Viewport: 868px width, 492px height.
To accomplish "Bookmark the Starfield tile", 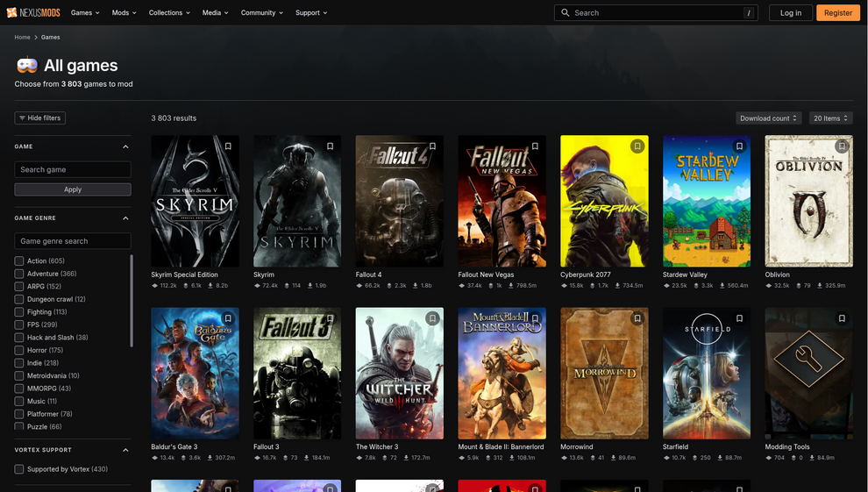I will coord(739,318).
